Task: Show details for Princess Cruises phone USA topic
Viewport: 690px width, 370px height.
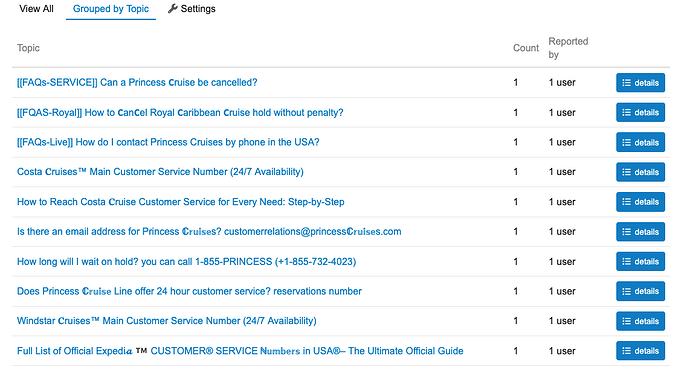Action: (x=640, y=142)
